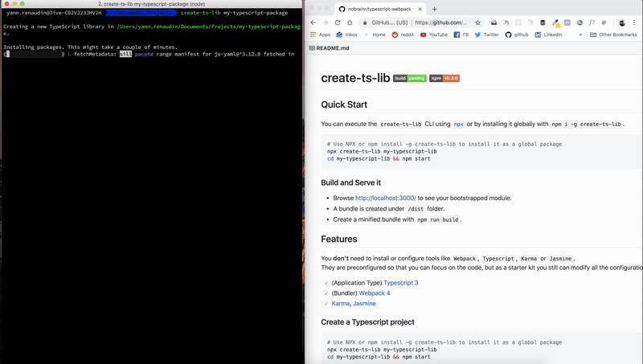
Task: Click the terminal window title bar
Action: (x=152, y=4)
